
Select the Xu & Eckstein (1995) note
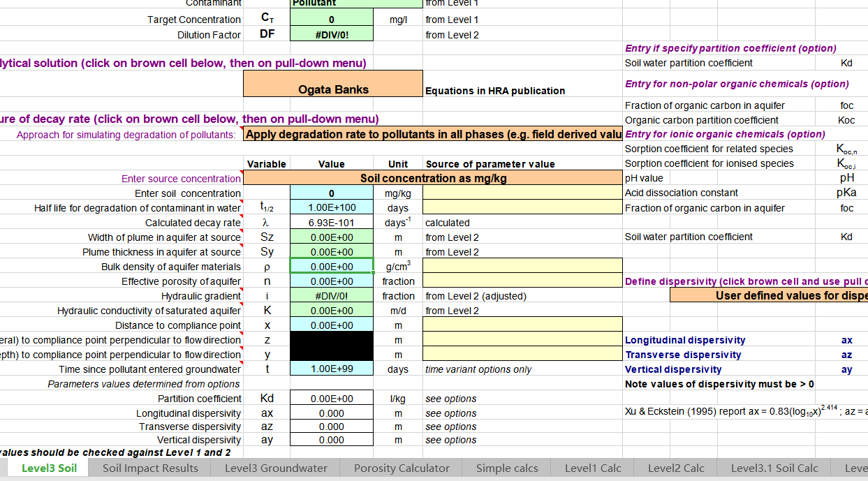coord(746,411)
